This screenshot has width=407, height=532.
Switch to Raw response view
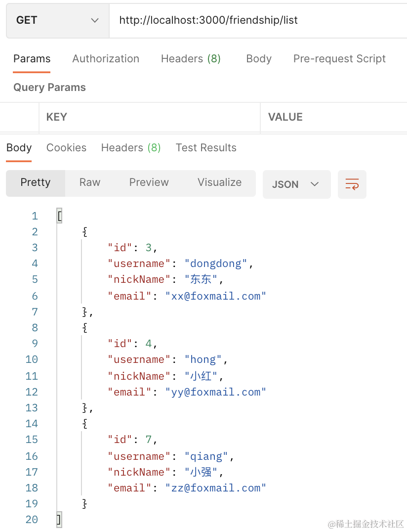coord(90,182)
